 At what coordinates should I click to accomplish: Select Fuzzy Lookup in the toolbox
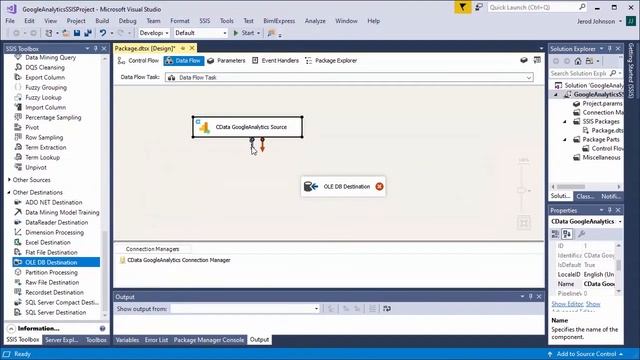click(43, 98)
